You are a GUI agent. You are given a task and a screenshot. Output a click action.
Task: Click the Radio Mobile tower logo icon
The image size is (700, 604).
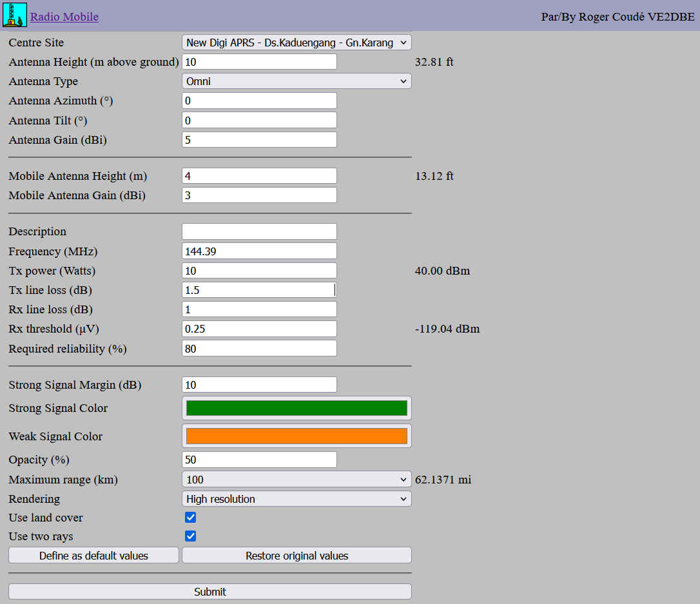(x=15, y=15)
